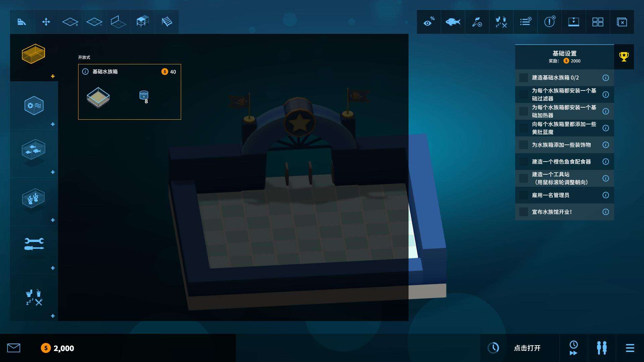Select the 基础水族箱 tank thumbnail
This screenshot has height=362, width=644.
point(98,98)
